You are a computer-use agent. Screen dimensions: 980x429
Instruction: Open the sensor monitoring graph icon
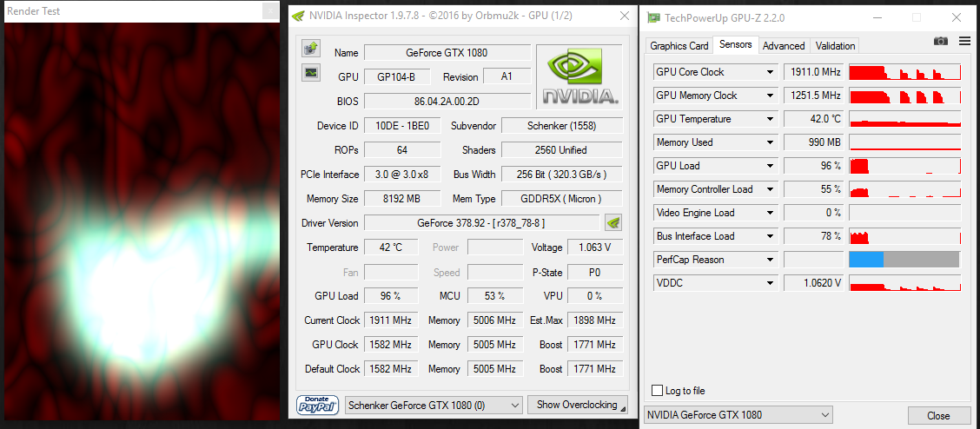pyautogui.click(x=311, y=72)
